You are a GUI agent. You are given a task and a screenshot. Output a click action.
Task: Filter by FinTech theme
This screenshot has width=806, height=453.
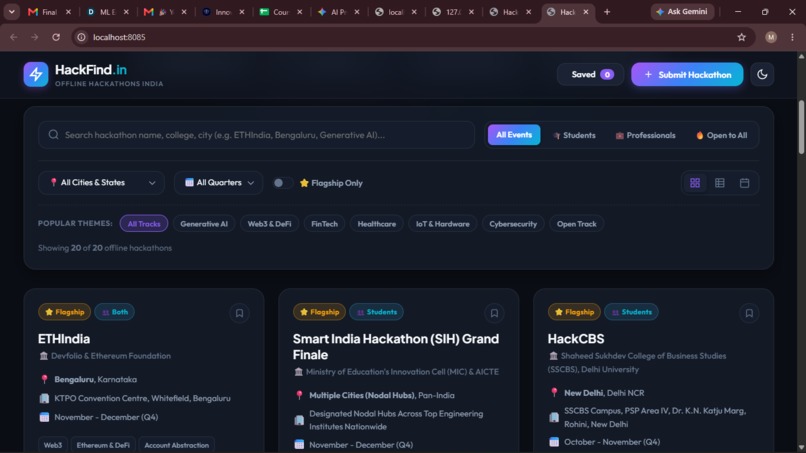(324, 224)
